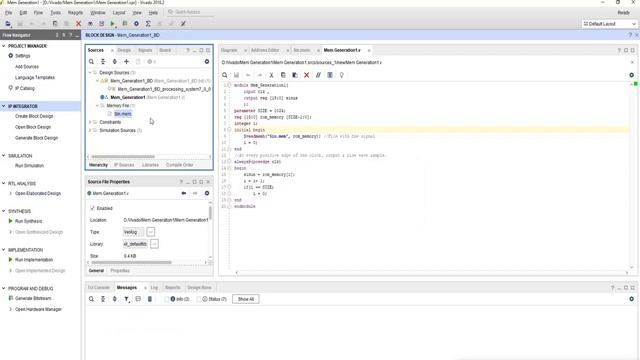Cut selection with the editor scissors icon
This screenshot has width=640, height=360.
(x=271, y=75)
